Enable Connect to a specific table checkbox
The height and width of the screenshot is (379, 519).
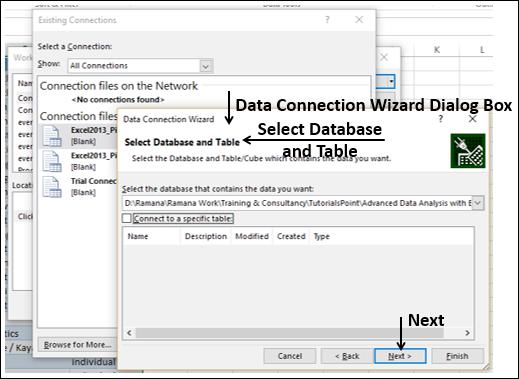coord(127,218)
